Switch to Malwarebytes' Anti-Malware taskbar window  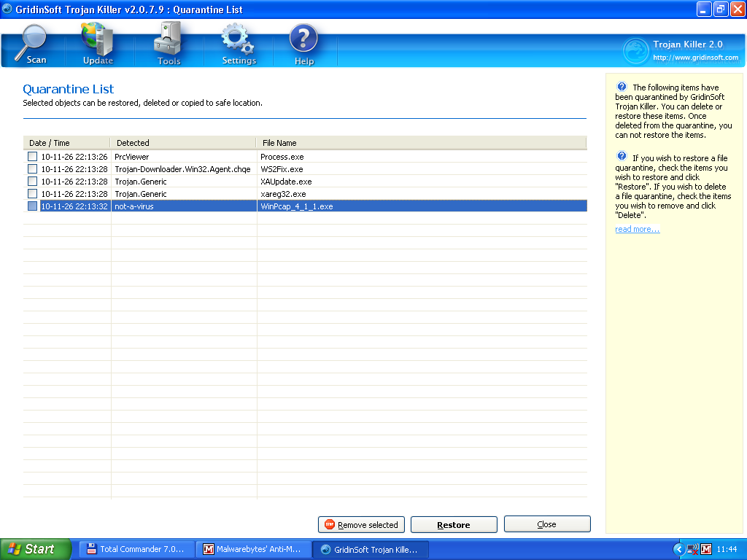[253, 549]
